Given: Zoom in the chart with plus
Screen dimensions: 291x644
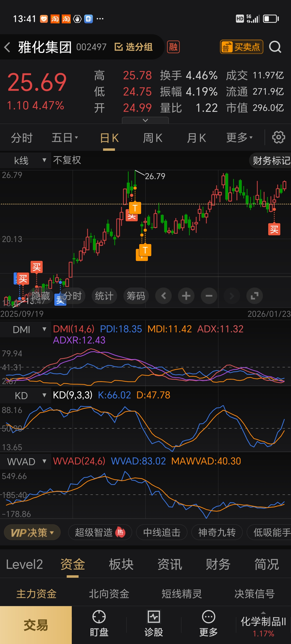Looking at the screenshot, I should tap(186, 296).
